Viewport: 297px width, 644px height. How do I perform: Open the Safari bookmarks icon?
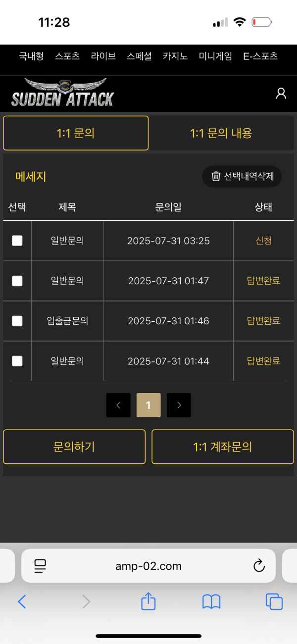pos(211,602)
